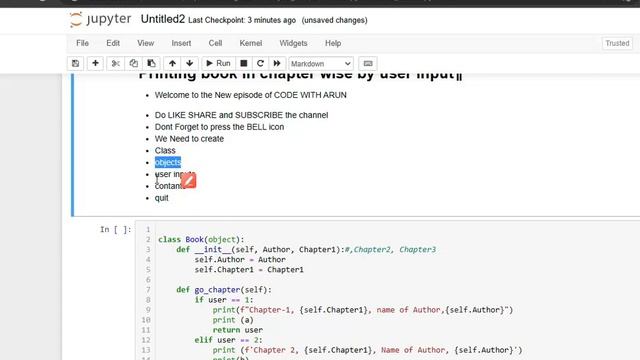This screenshot has width=640, height=360.
Task: Click the Trusted notebook indicator
Action: (x=617, y=43)
